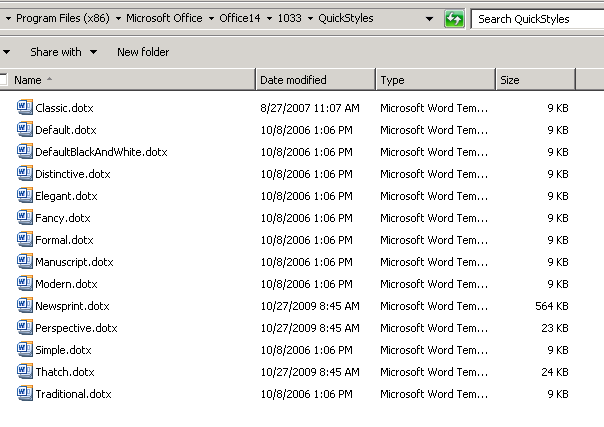The height and width of the screenshot is (427, 604).
Task: Open the toolbar dropdown arrow left of Share with
Action: 6,52
